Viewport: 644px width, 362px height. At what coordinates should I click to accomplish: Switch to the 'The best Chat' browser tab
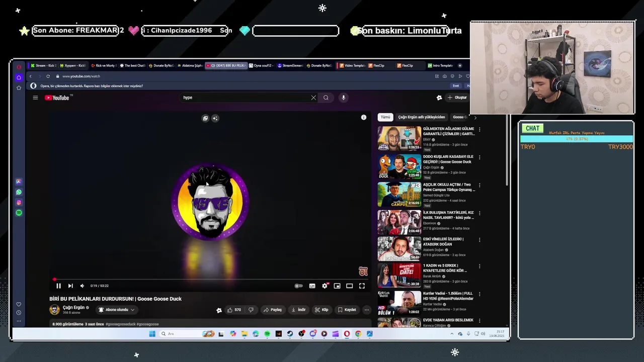pos(133,65)
